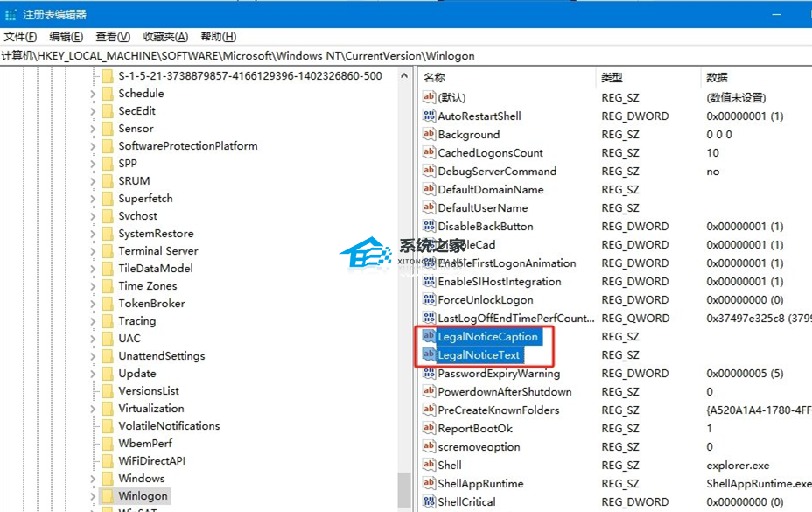
Task: Click the DefaultDomainName string icon
Action: [429, 189]
